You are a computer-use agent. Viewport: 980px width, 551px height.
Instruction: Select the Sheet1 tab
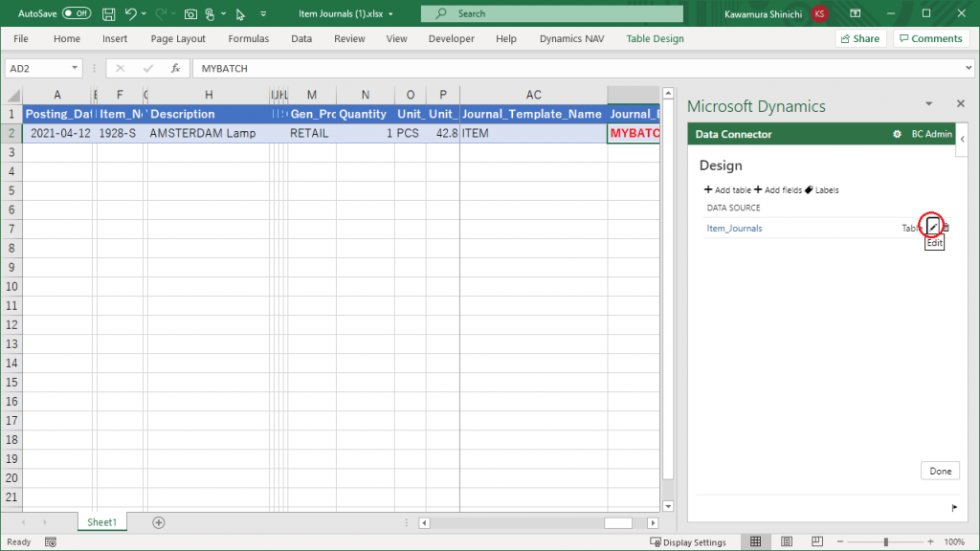(101, 522)
